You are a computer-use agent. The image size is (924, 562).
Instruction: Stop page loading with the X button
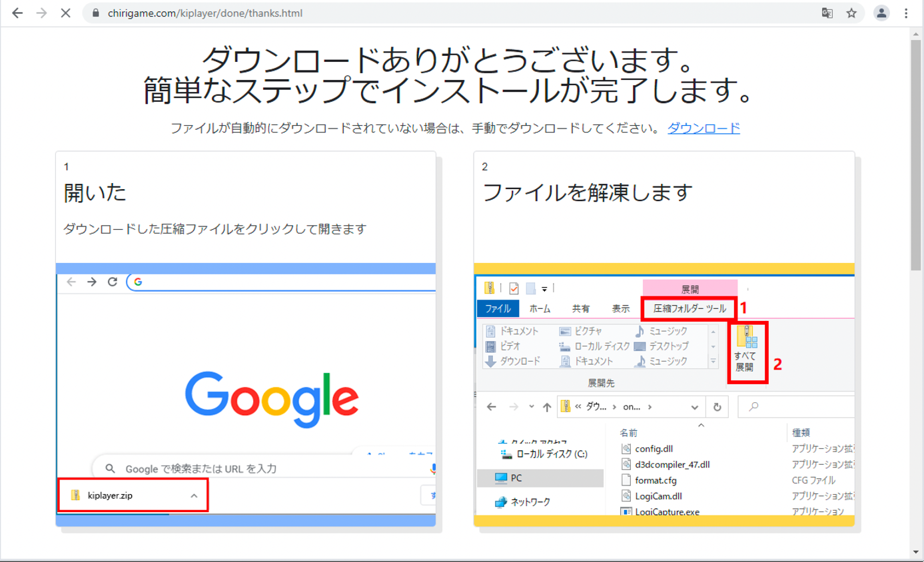(x=65, y=13)
